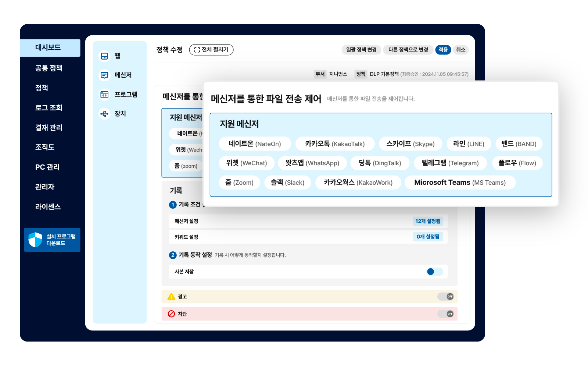Select the 카카오톡 (KakaoTalk) chip
588x368 pixels.
[x=335, y=144]
